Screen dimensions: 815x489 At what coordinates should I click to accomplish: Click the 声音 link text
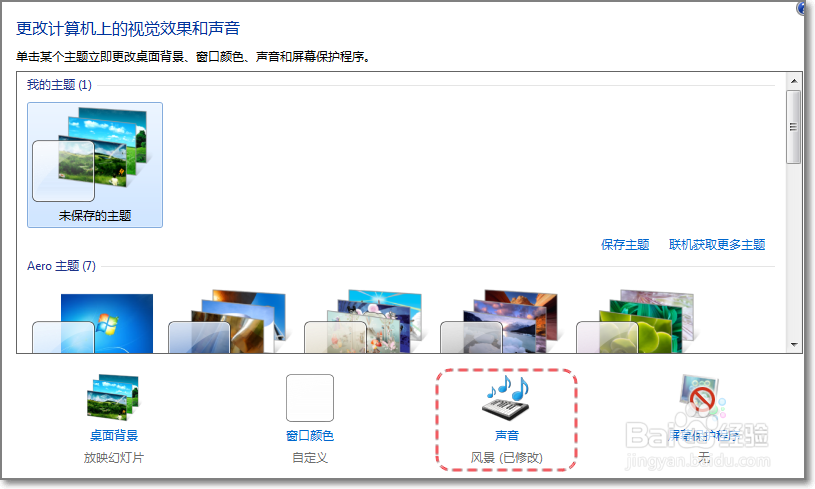coord(507,435)
